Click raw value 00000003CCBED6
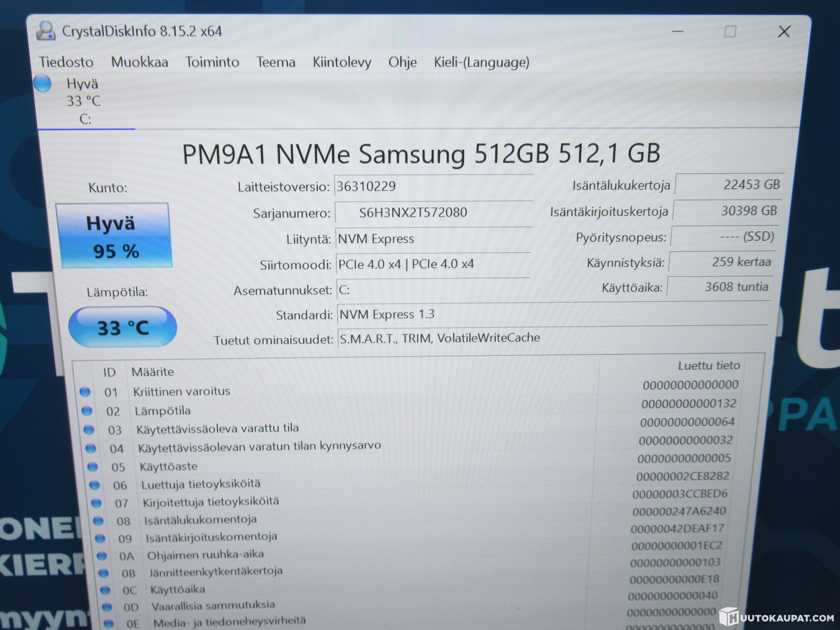 pos(680,494)
